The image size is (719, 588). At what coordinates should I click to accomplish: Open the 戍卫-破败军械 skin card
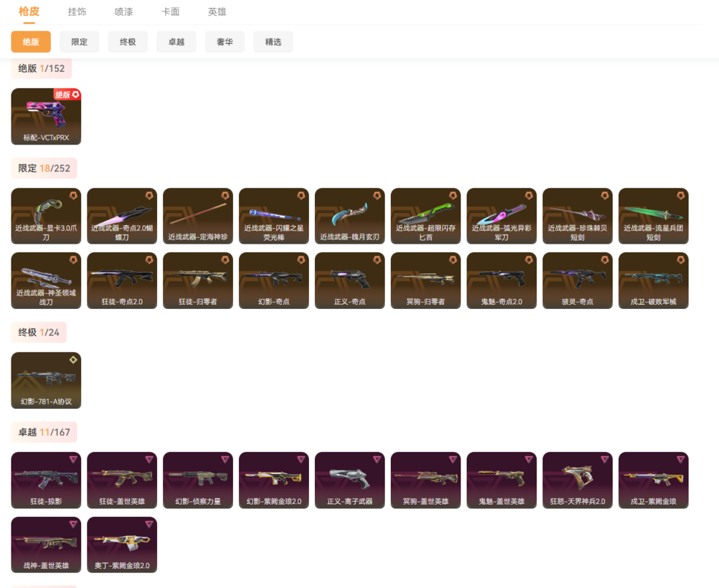(654, 281)
